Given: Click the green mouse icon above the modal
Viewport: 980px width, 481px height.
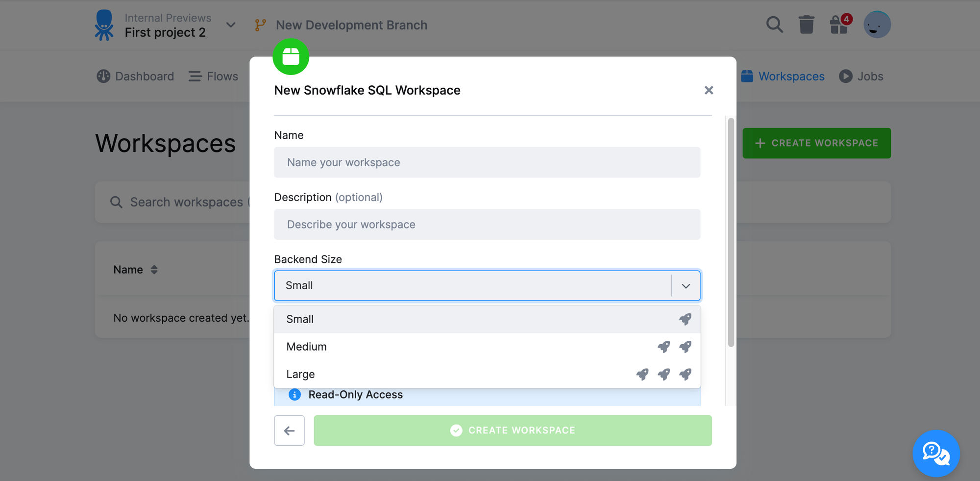Looking at the screenshot, I should click(x=291, y=56).
